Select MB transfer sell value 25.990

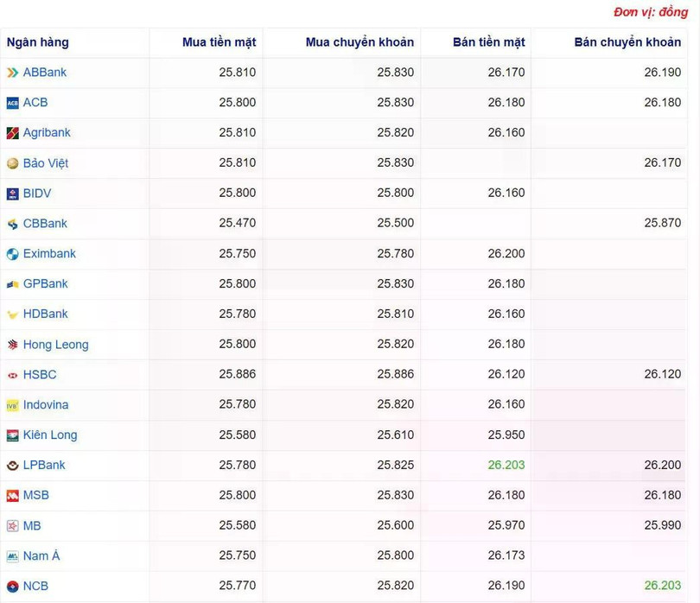click(663, 525)
